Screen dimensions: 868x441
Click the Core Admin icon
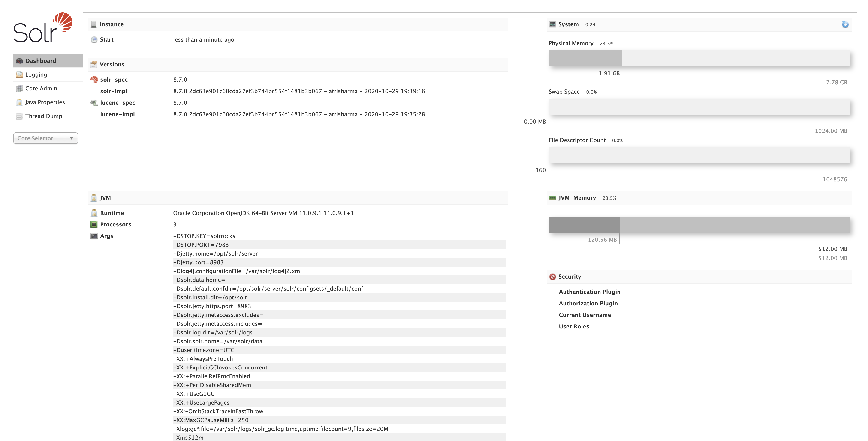[19, 89]
